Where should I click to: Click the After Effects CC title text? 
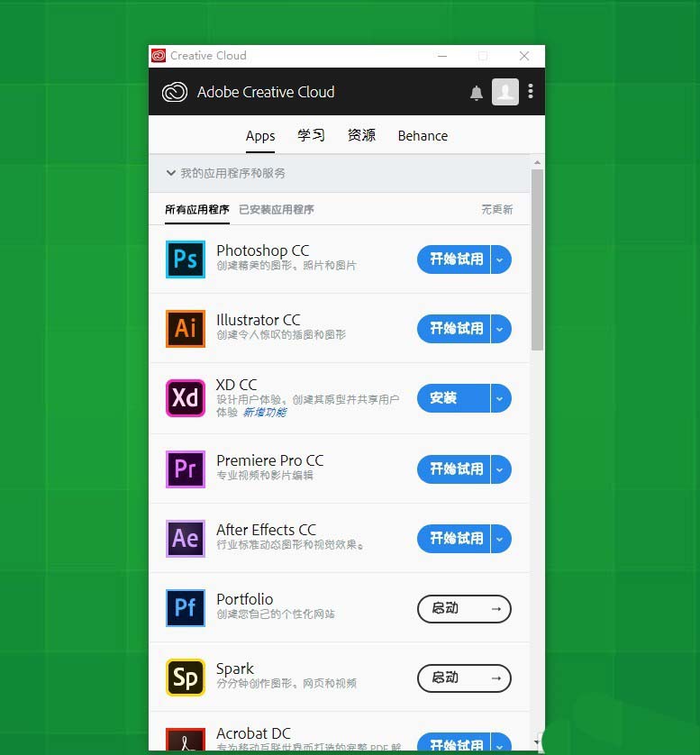coord(267,530)
